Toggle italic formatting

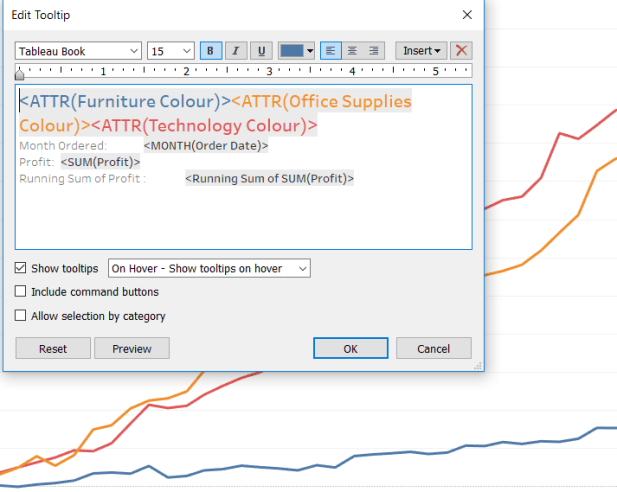(236, 51)
